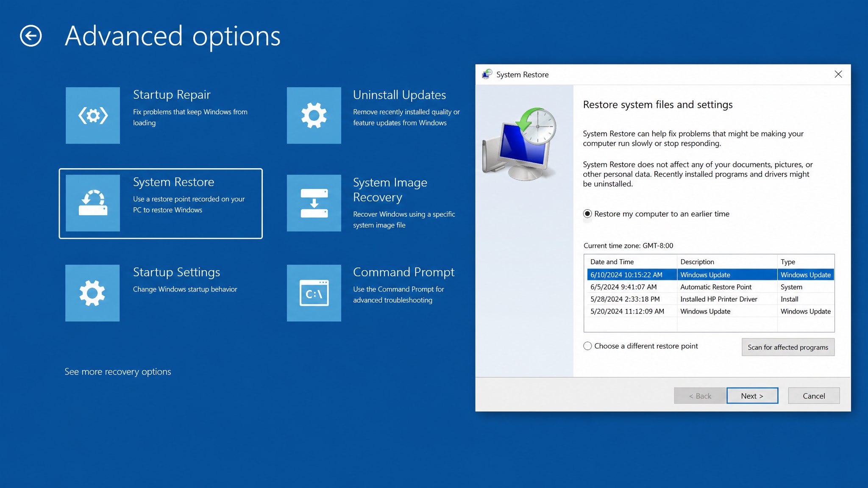Open the Uninstall Updates gear icon

[x=314, y=115]
